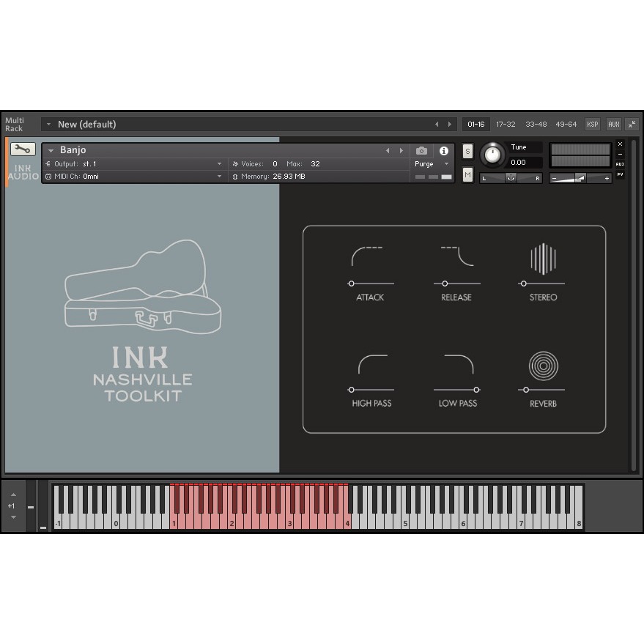The height and width of the screenshot is (644, 644).
Task: Open the instrument info icon
Action: point(443,151)
